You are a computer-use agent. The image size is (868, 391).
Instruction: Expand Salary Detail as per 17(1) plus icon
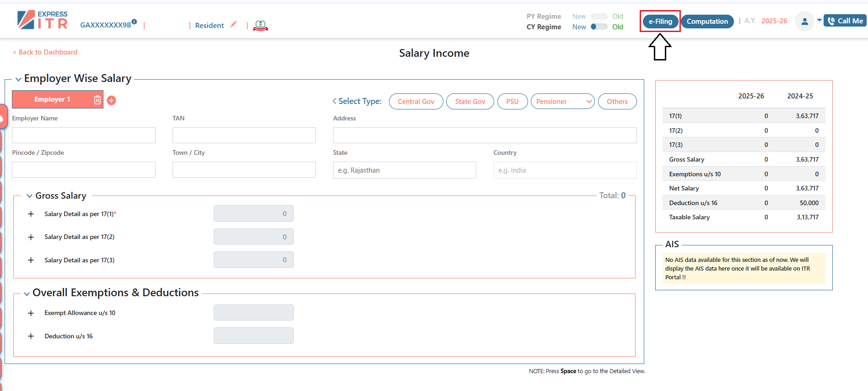[31, 214]
